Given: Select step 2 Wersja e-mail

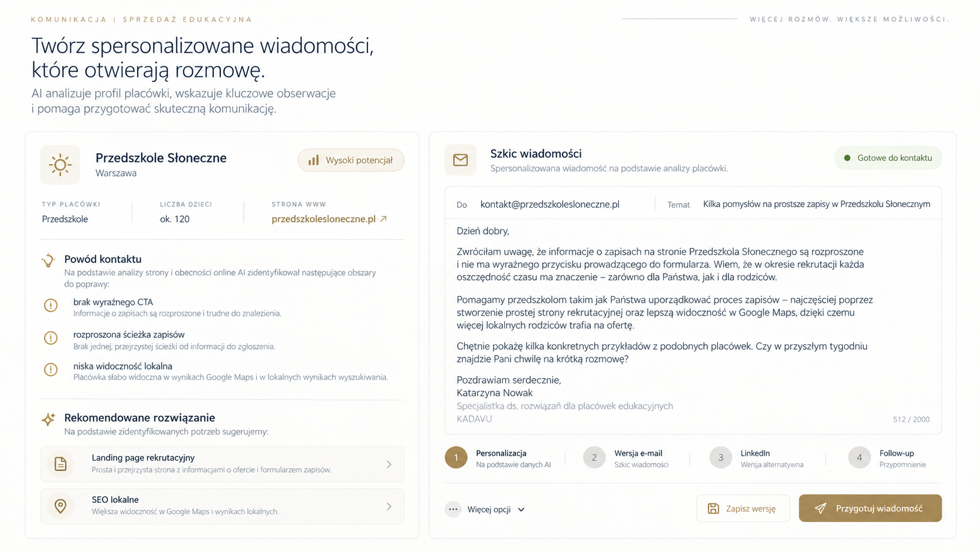Looking at the screenshot, I should pyautogui.click(x=626, y=458).
